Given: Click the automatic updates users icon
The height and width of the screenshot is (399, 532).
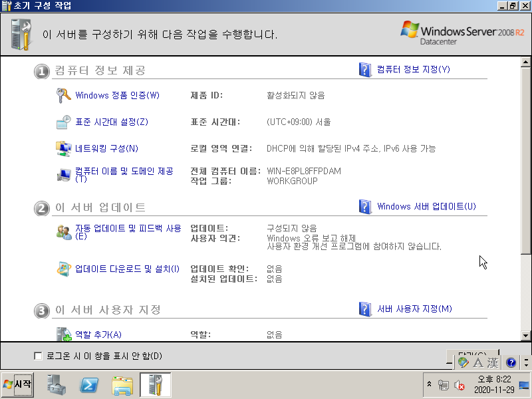Looking at the screenshot, I should pos(63,232).
